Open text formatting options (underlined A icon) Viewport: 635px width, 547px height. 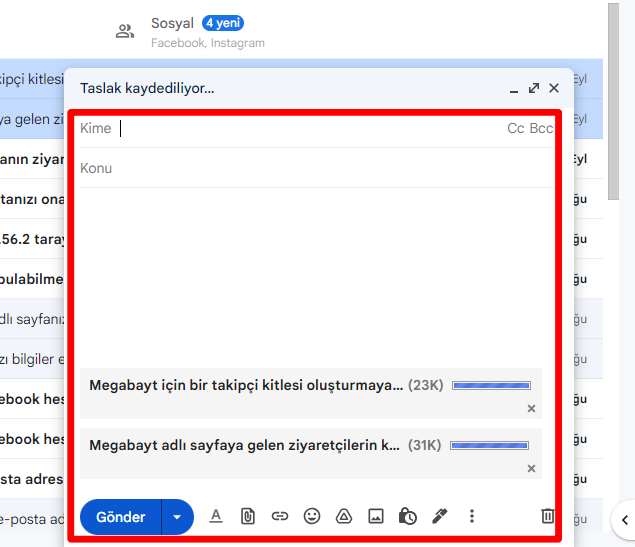pyautogui.click(x=216, y=516)
